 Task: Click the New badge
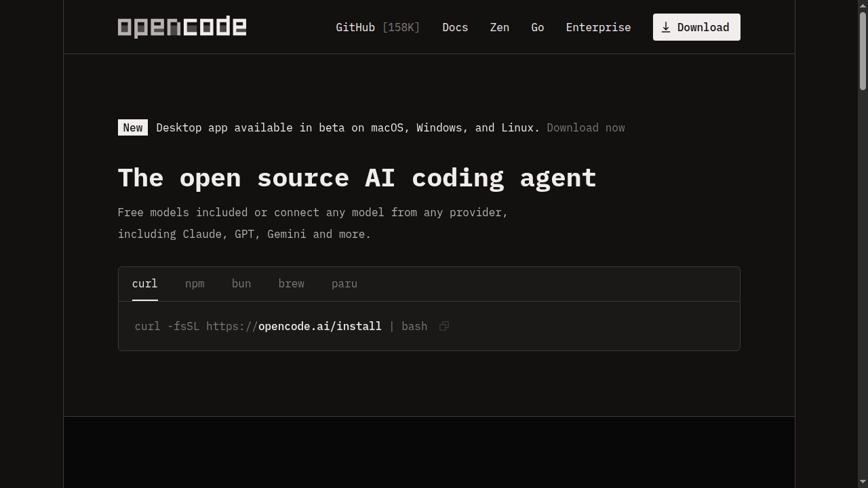133,127
